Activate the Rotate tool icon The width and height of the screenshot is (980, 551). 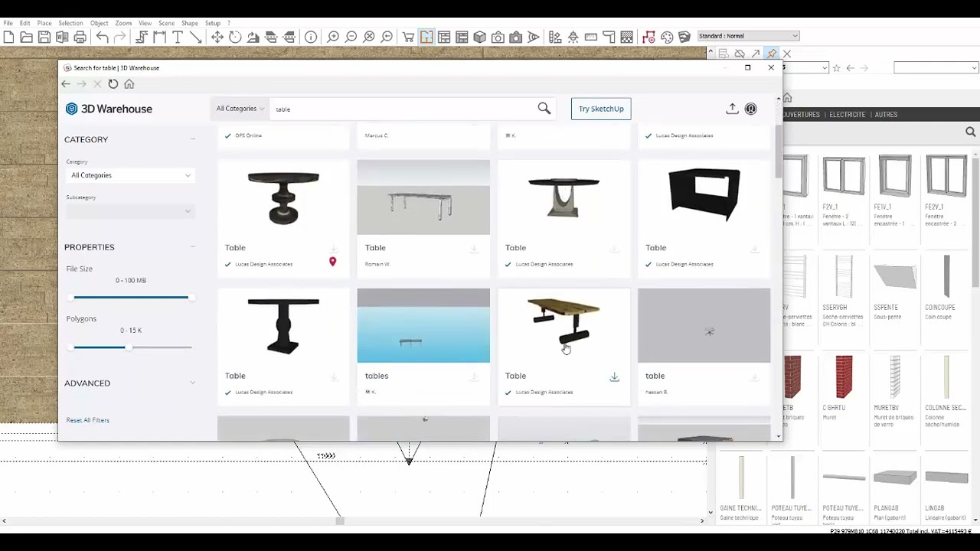click(235, 37)
